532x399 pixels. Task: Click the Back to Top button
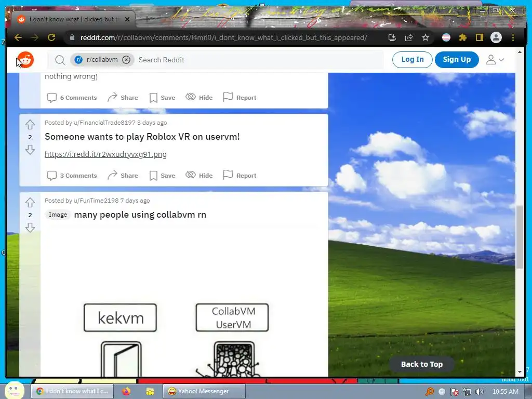[422, 364]
